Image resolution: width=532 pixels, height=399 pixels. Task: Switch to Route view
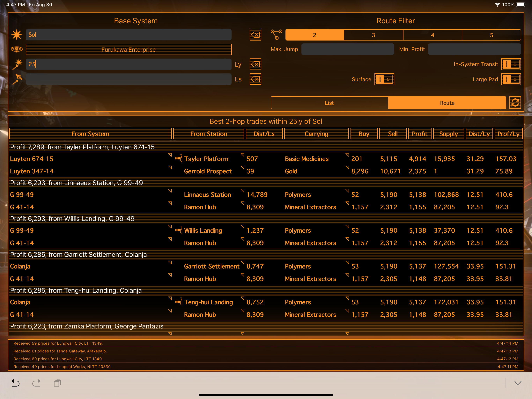point(447,103)
